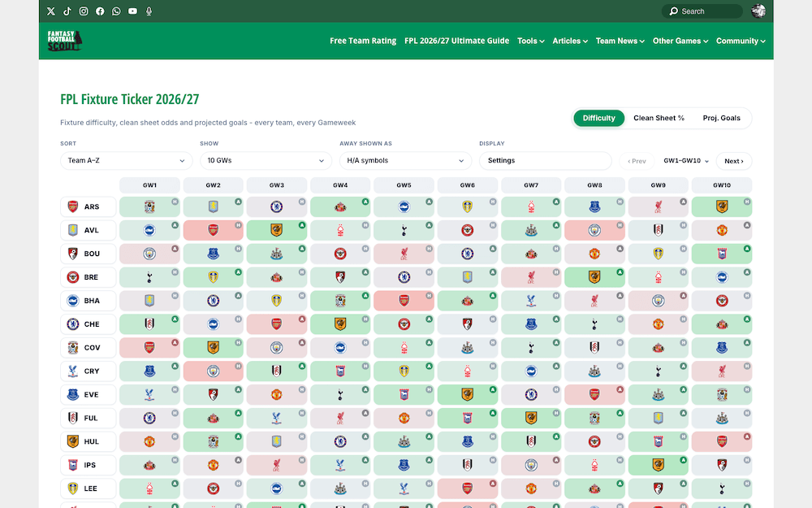Click the Leeds crest in LEE row label
Viewport: 812px width, 508px height.
click(x=73, y=488)
